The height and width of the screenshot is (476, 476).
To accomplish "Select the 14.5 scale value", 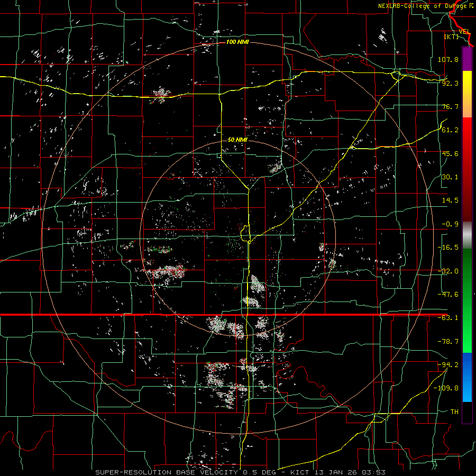I will point(450,200).
